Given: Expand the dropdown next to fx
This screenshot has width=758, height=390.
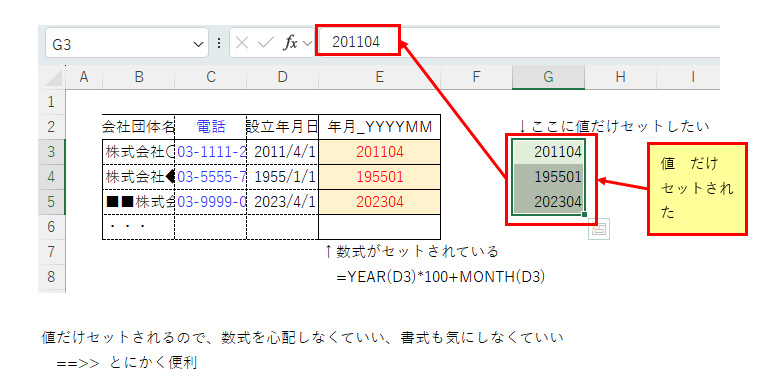Looking at the screenshot, I should click(x=307, y=43).
